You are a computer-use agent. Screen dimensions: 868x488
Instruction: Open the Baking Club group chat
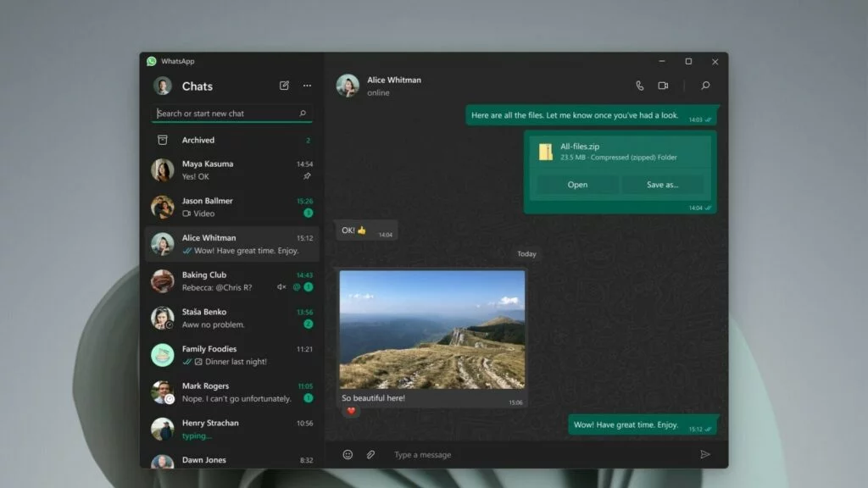coord(232,281)
